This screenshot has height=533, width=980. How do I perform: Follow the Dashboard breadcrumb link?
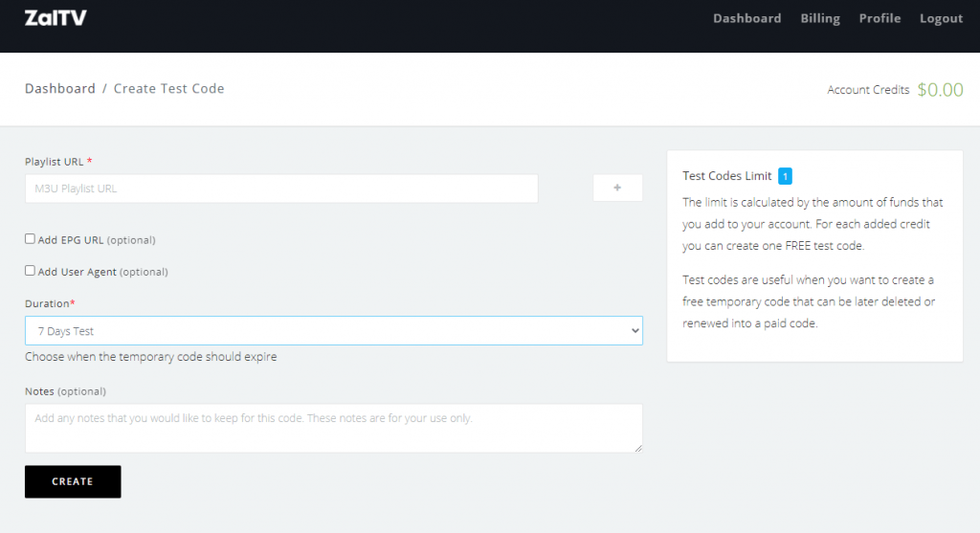[x=60, y=89]
